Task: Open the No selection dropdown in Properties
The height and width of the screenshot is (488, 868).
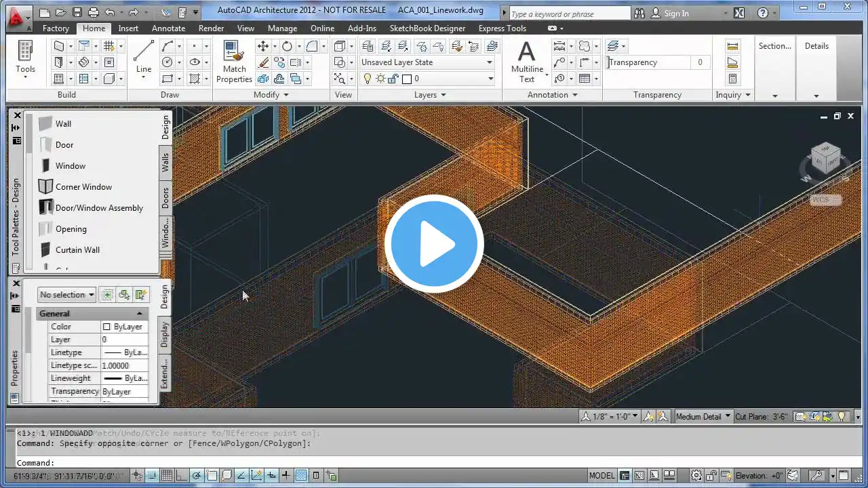Action: [x=66, y=295]
